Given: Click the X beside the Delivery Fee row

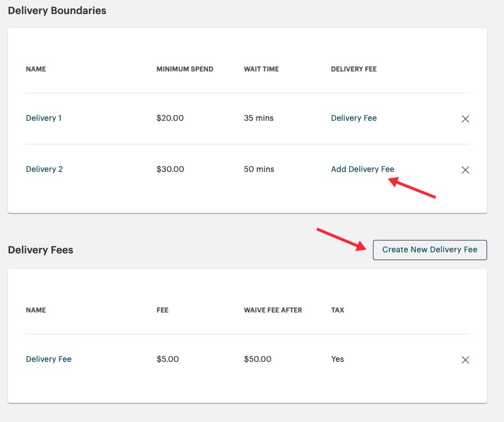Looking at the screenshot, I should pos(466,359).
